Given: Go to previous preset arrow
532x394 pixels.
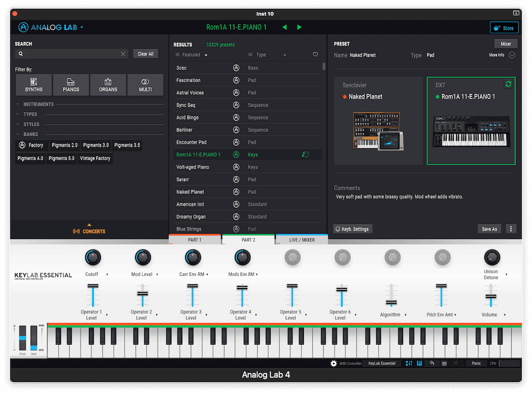Looking at the screenshot, I should click(x=284, y=27).
